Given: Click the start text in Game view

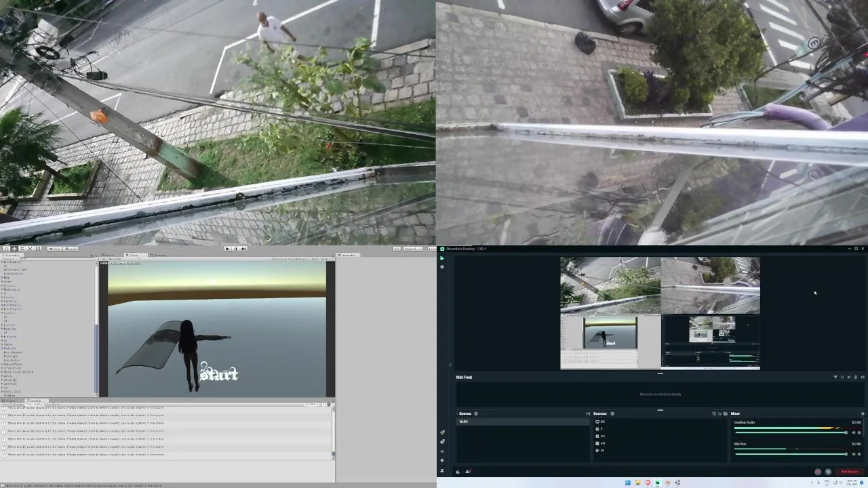Looking at the screenshot, I should click(x=219, y=373).
